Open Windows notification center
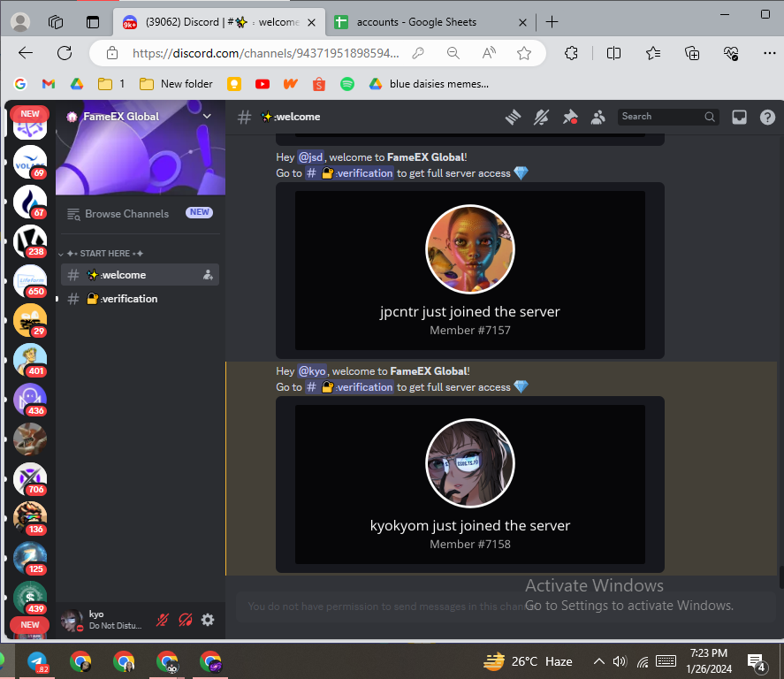 757,663
